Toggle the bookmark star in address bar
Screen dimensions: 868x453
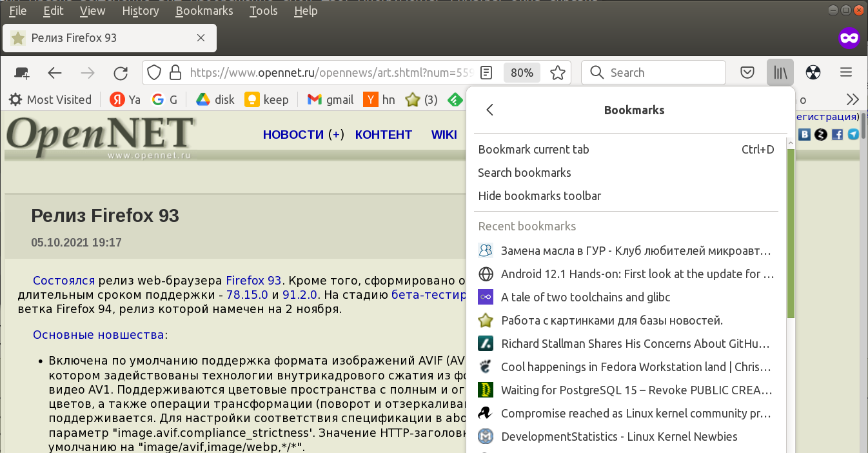coord(557,72)
